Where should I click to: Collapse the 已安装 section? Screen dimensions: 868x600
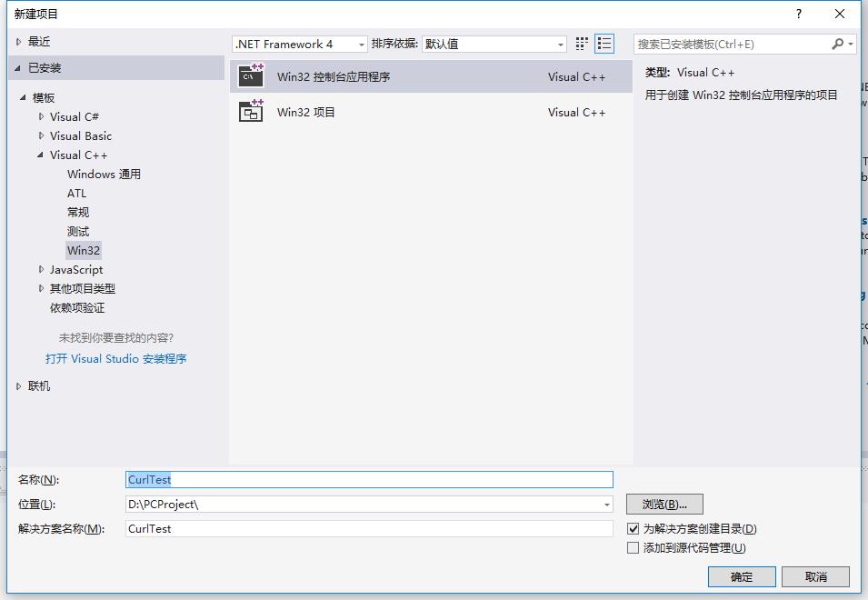[x=17, y=68]
